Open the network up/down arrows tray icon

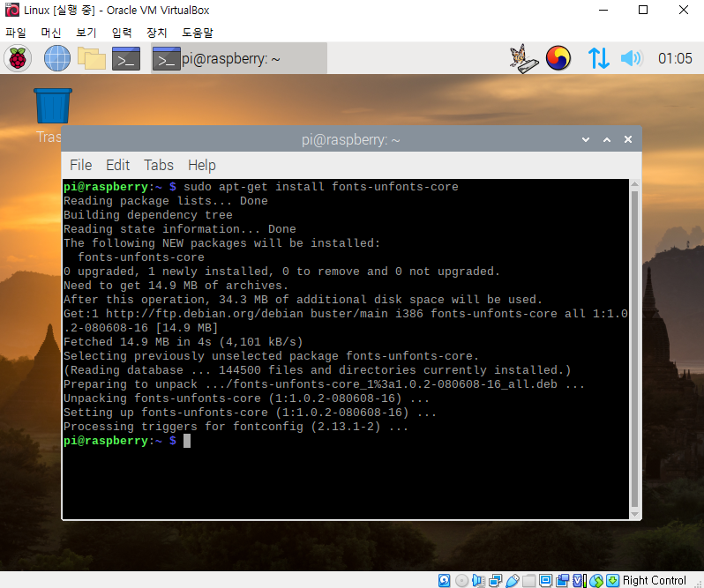coord(598,58)
